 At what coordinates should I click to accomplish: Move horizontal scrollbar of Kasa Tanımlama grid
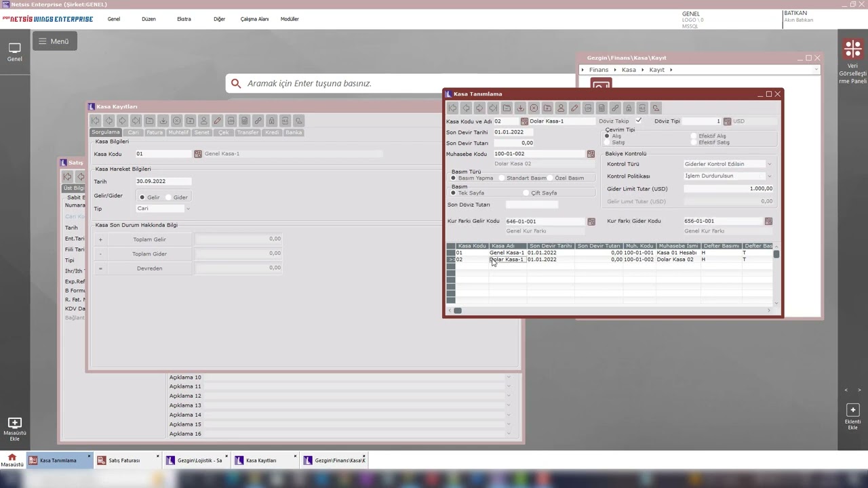pyautogui.click(x=458, y=310)
